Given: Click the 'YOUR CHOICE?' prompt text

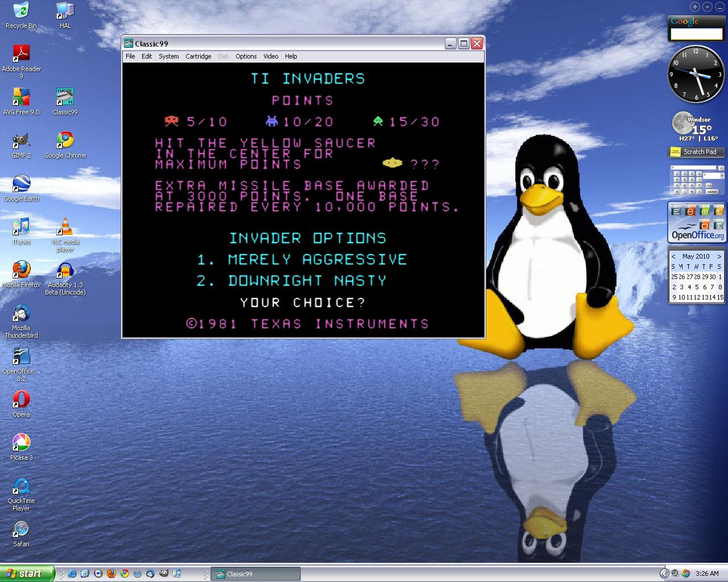Looking at the screenshot, I should 303,302.
